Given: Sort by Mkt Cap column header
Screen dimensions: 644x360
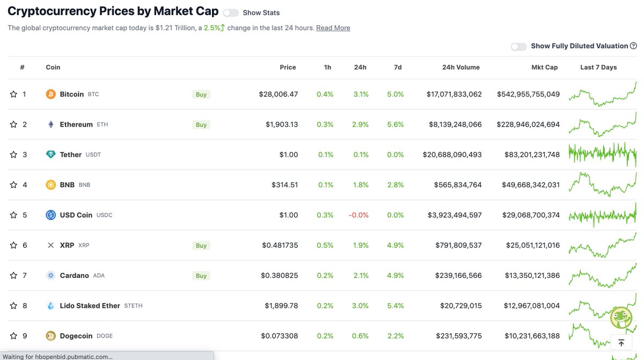Looking at the screenshot, I should [x=544, y=68].
